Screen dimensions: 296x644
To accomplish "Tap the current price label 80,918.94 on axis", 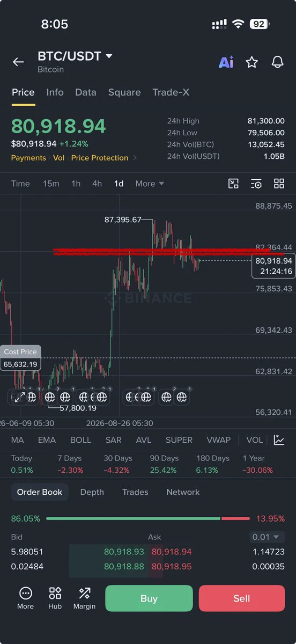I will (273, 266).
